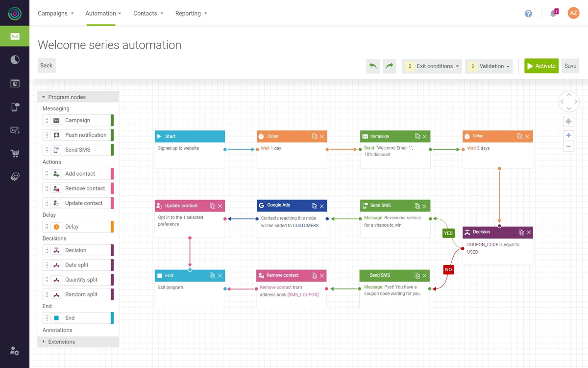Click the Back button
Image resolution: width=588 pixels, height=368 pixels.
47,66
